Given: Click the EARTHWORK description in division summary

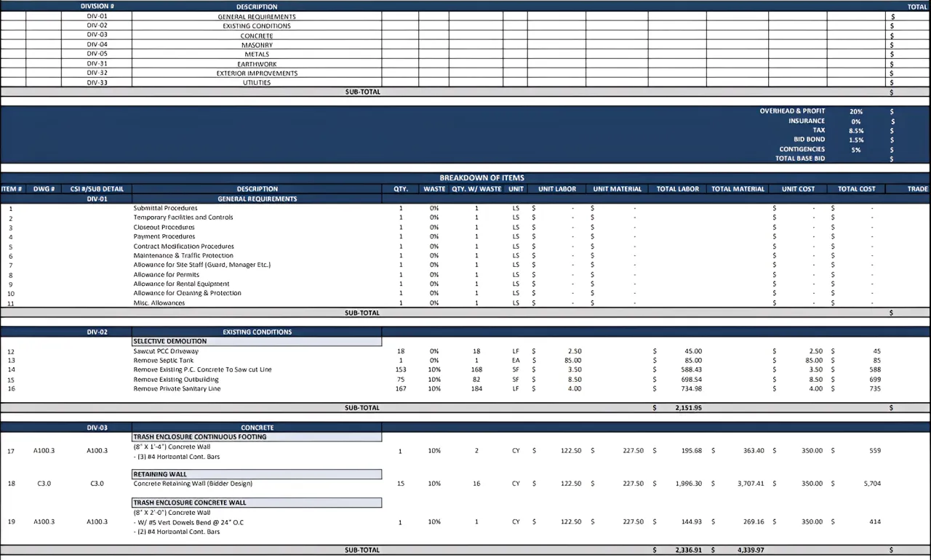Looking at the screenshot, I should 256,64.
